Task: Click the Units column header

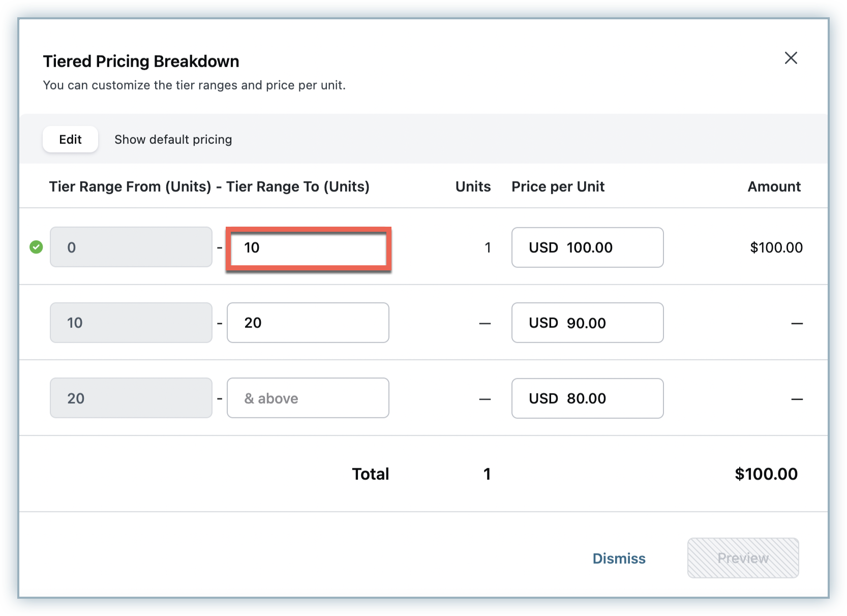Action: click(473, 187)
